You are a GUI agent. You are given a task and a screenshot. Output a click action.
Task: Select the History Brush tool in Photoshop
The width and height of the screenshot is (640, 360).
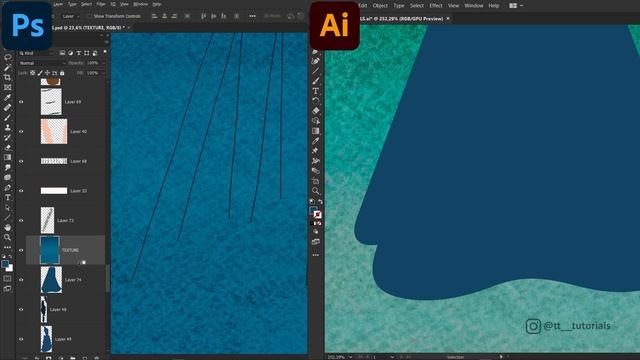tap(7, 138)
